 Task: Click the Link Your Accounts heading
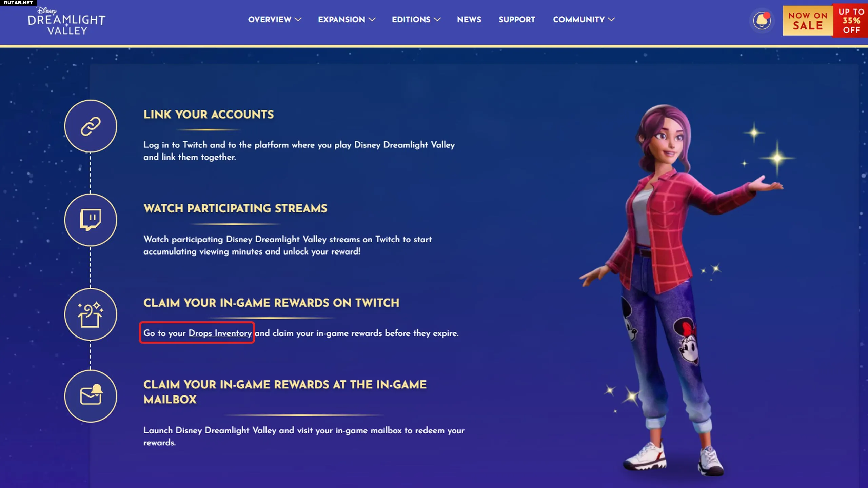(x=209, y=115)
